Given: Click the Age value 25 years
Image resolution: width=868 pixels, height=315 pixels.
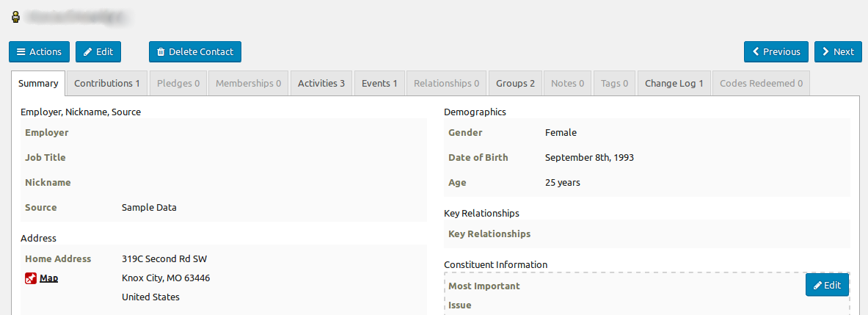Looking at the screenshot, I should pos(563,182).
